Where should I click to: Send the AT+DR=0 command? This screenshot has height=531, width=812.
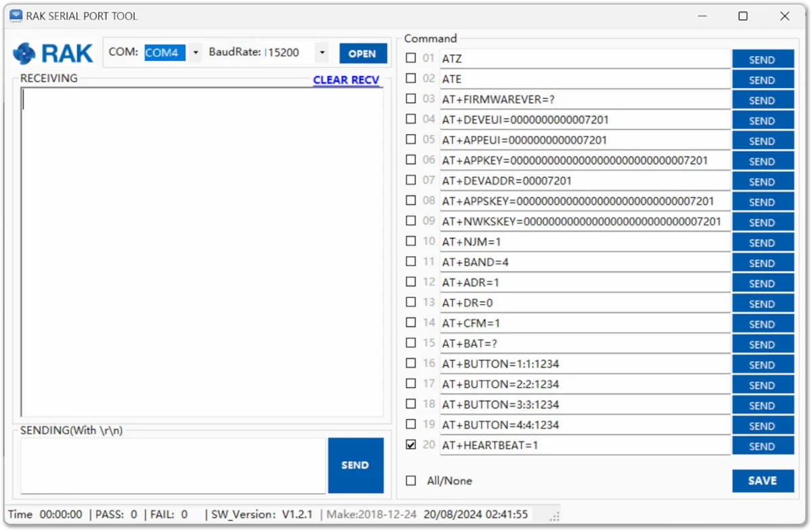[763, 303]
